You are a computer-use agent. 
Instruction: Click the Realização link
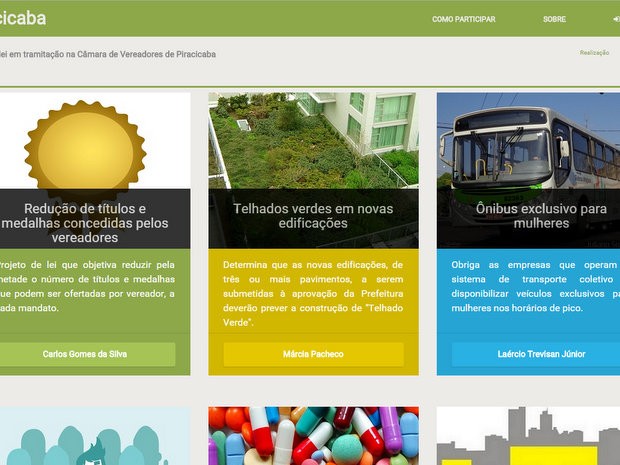[594, 52]
